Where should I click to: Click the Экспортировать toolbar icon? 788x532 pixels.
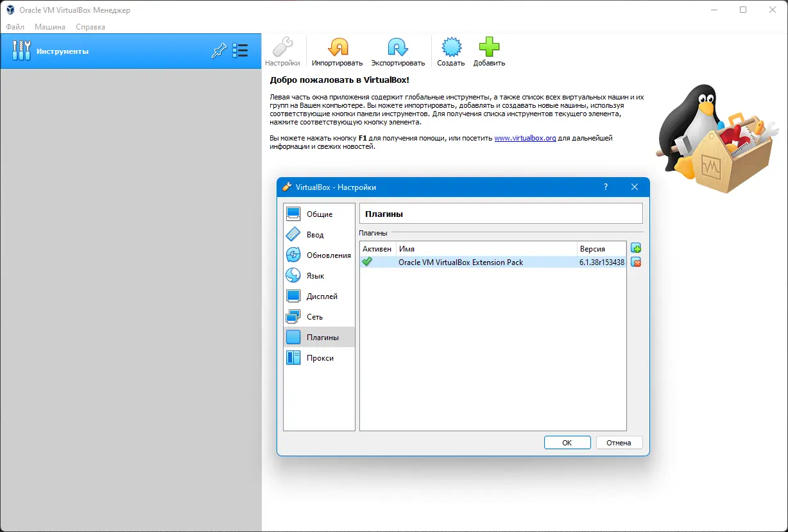click(398, 47)
